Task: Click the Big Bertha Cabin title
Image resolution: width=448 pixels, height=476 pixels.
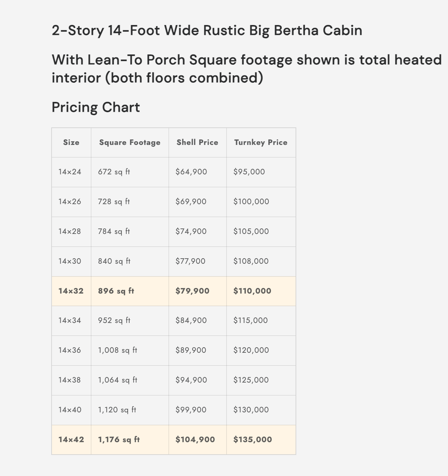Action: tap(207, 30)
